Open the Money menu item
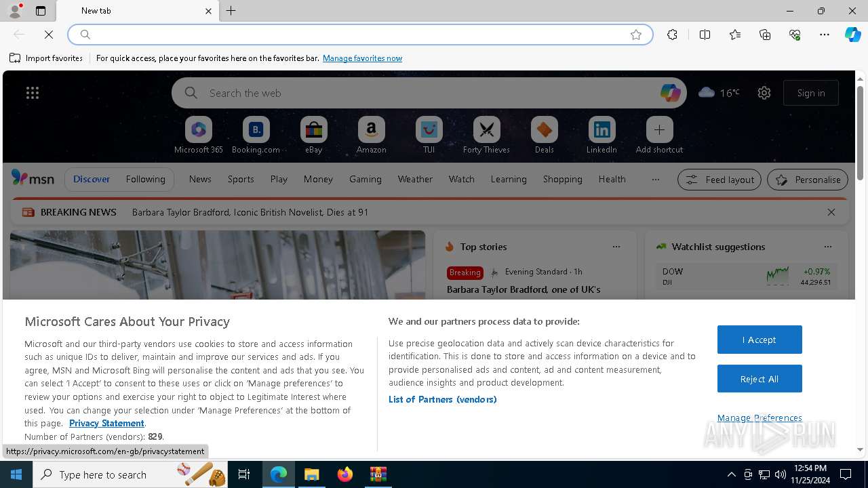Viewport: 868px width, 488px height. pyautogui.click(x=318, y=179)
